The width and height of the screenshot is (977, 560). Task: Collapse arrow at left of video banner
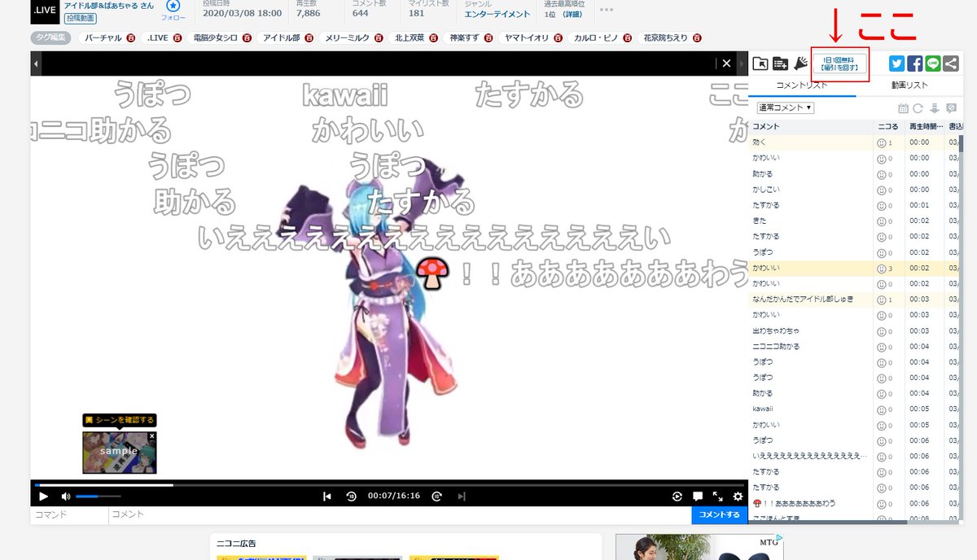36,63
